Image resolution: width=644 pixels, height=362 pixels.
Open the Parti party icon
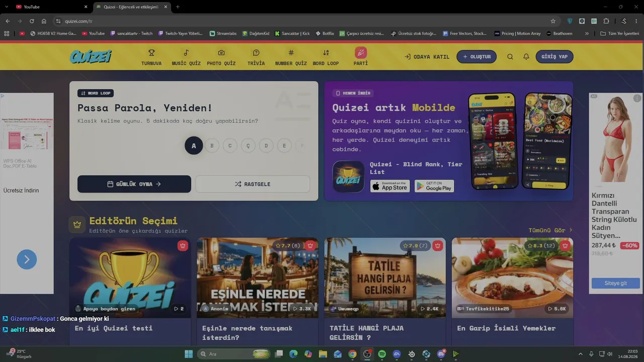coord(361,57)
